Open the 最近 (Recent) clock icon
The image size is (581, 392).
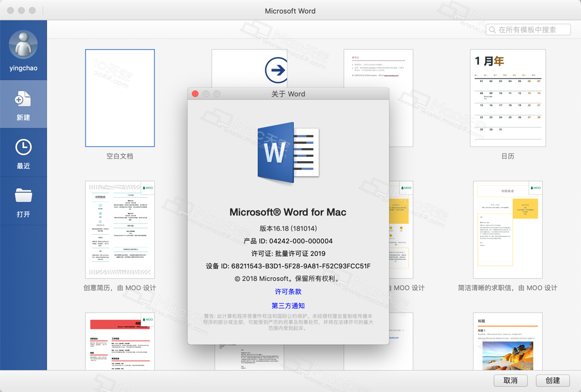pos(23,148)
